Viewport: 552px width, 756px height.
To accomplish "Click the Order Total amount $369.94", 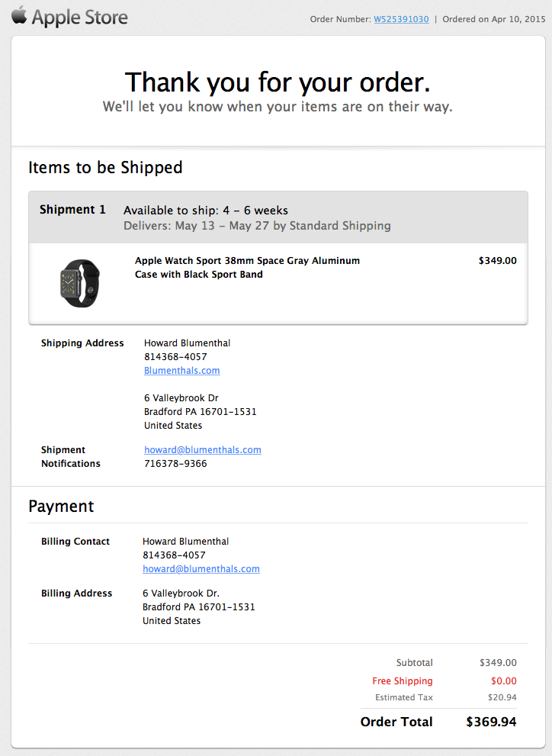I will (x=491, y=722).
